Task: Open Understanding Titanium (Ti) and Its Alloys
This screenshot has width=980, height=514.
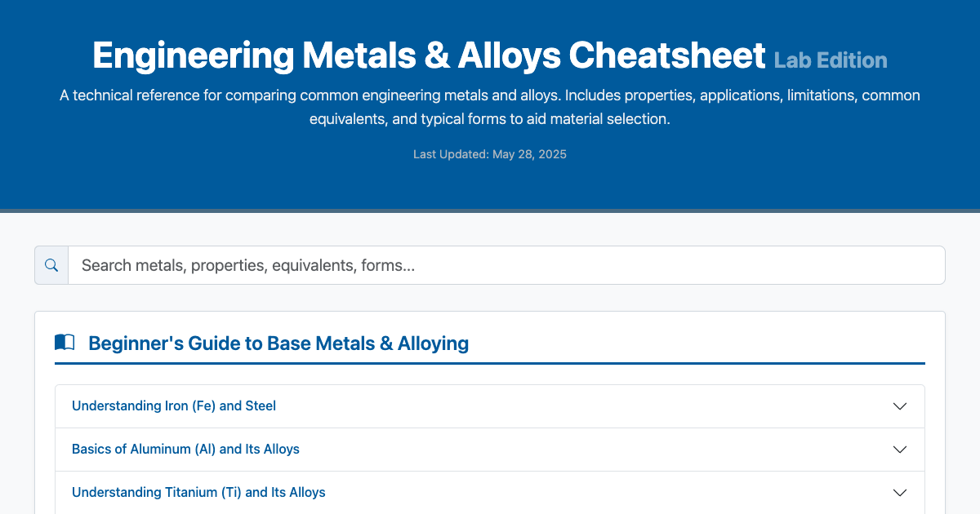Action: [490, 493]
